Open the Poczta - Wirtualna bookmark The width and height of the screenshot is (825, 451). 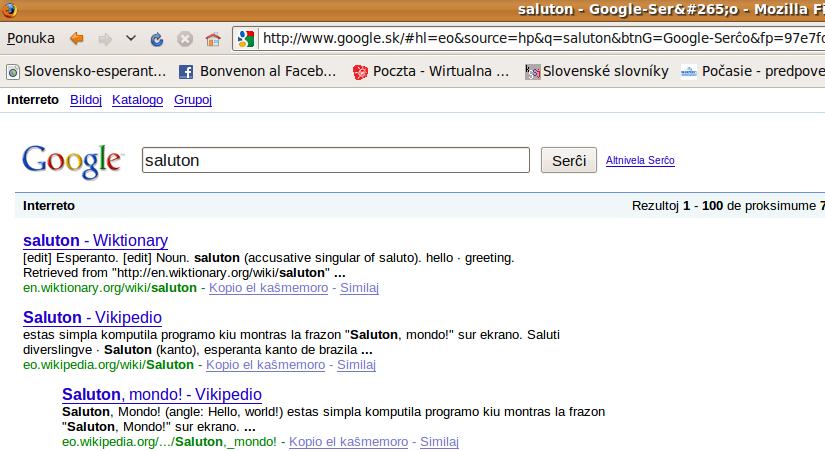click(x=431, y=71)
